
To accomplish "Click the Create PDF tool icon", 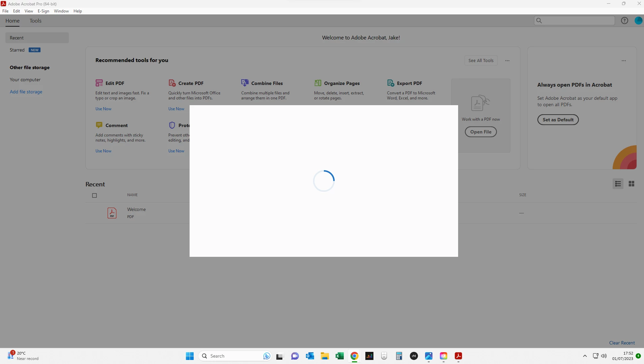I will (x=172, y=83).
